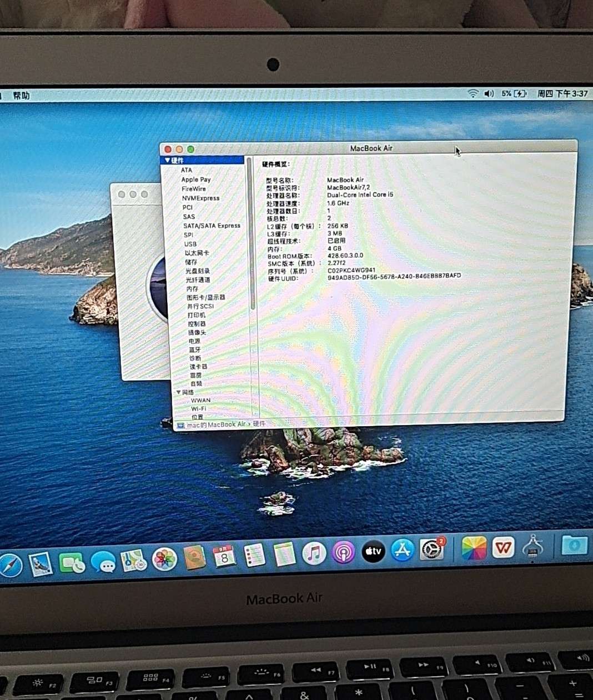593x700 pixels.
Task: Open Contacts from the Dock
Action: pos(195,558)
